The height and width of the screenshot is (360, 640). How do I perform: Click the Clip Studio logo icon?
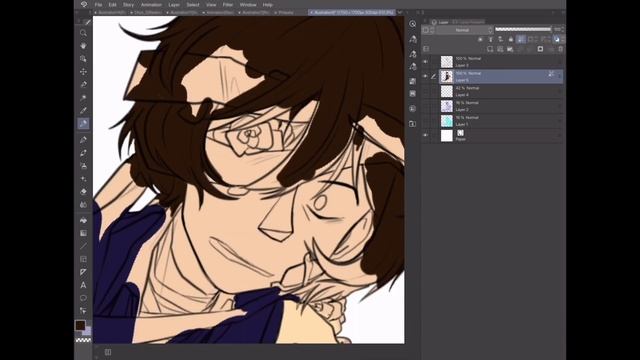[x=84, y=4]
